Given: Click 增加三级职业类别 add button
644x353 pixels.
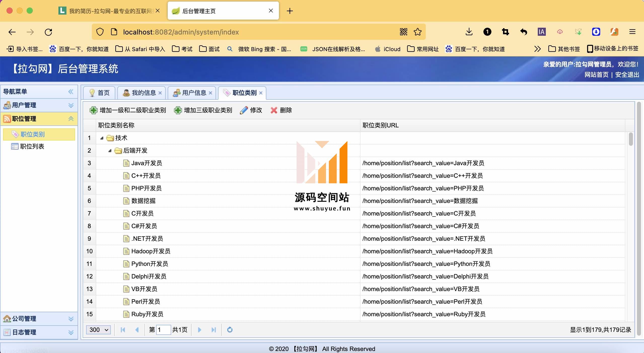Looking at the screenshot, I should coord(203,110).
